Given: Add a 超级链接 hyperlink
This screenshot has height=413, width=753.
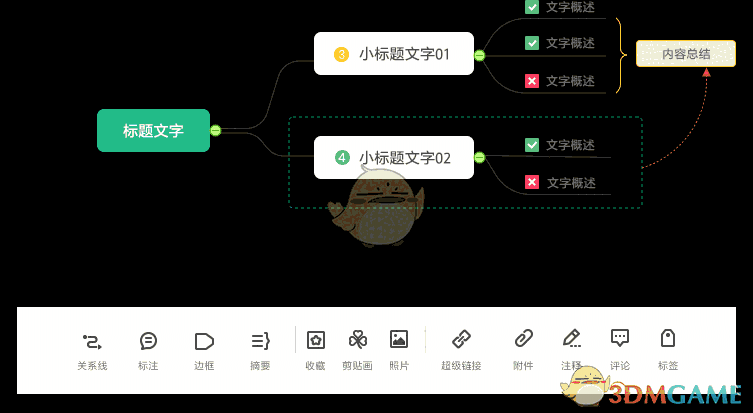Looking at the screenshot, I should (x=461, y=351).
